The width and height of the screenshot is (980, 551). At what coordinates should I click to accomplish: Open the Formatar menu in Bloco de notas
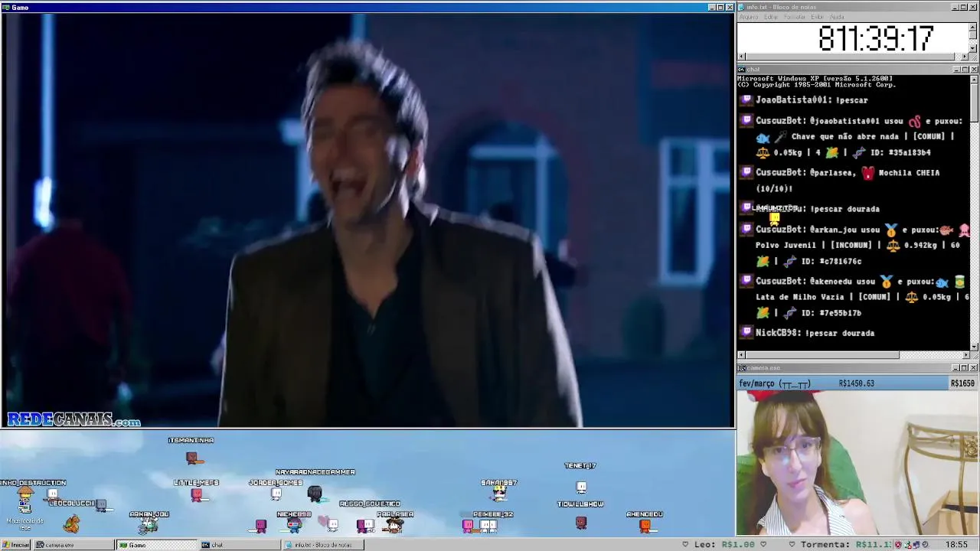795,17
